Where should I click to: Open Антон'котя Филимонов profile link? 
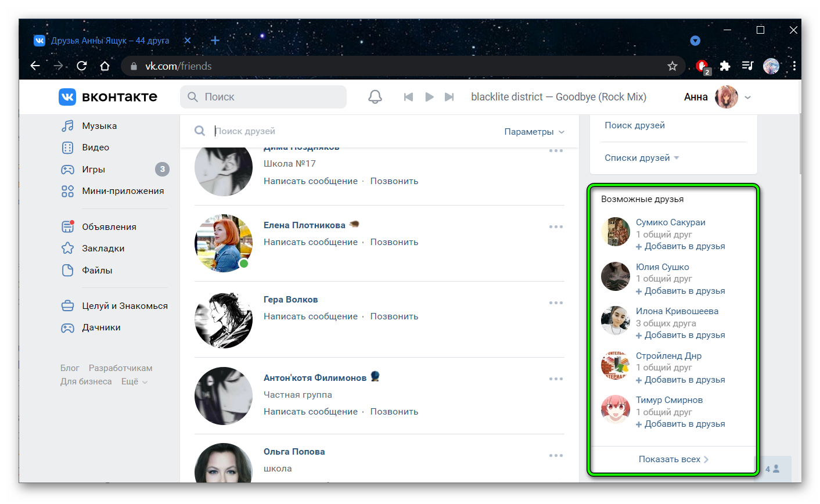(315, 378)
